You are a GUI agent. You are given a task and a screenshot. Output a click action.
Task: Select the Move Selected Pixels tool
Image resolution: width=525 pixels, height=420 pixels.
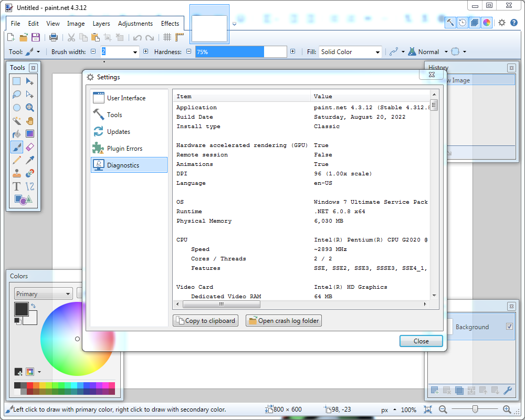tap(30, 81)
